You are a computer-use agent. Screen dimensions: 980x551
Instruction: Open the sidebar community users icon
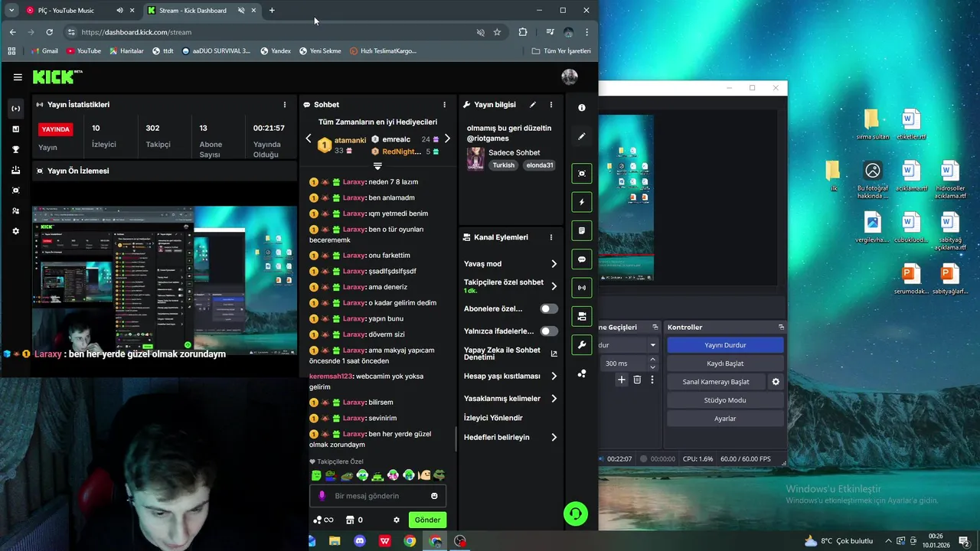pos(15,210)
